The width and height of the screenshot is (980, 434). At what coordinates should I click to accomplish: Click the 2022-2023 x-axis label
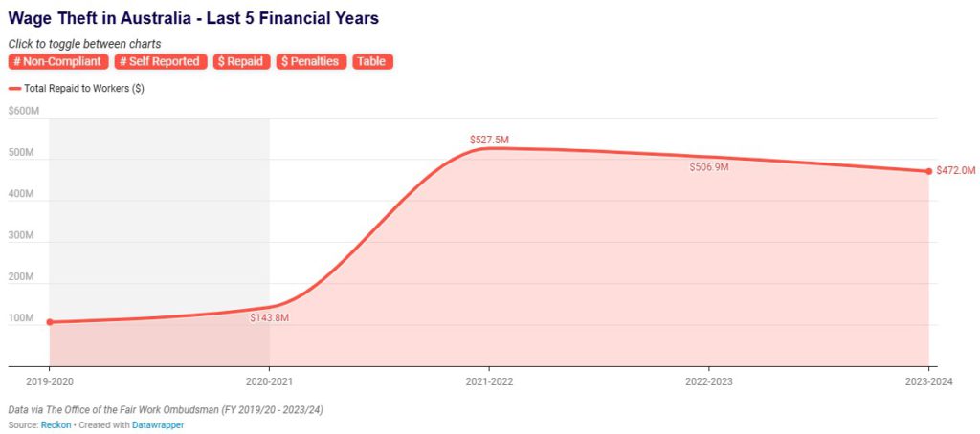[708, 380]
